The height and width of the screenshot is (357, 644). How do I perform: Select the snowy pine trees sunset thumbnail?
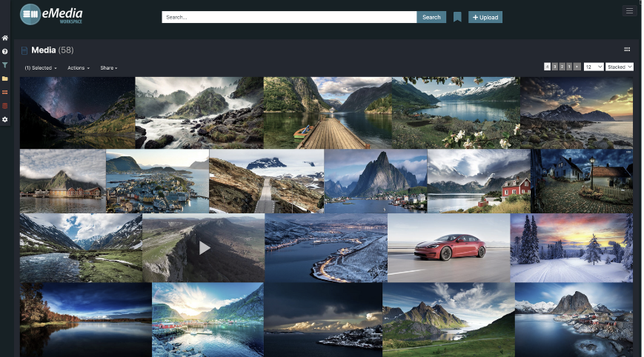pos(571,248)
